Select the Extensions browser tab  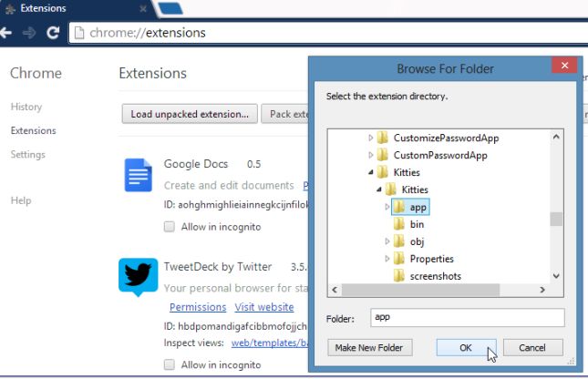click(75, 8)
